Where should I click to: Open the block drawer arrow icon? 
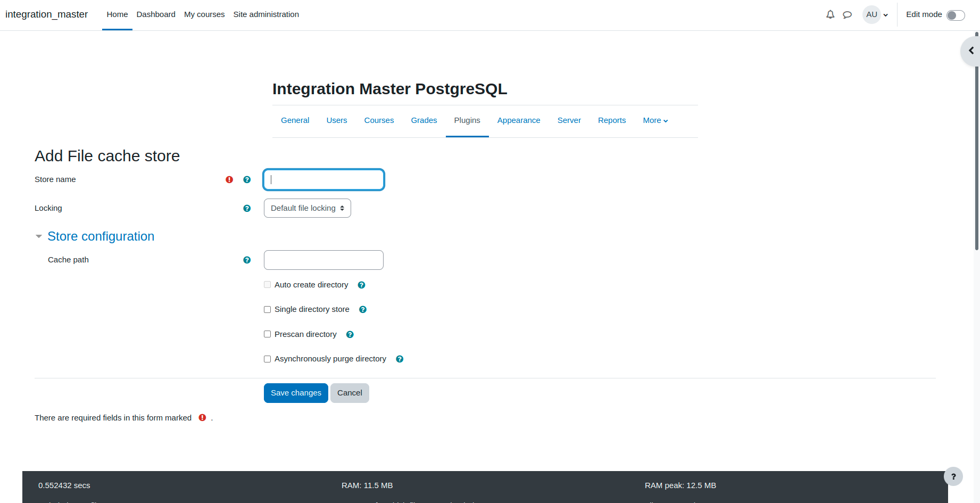(971, 51)
